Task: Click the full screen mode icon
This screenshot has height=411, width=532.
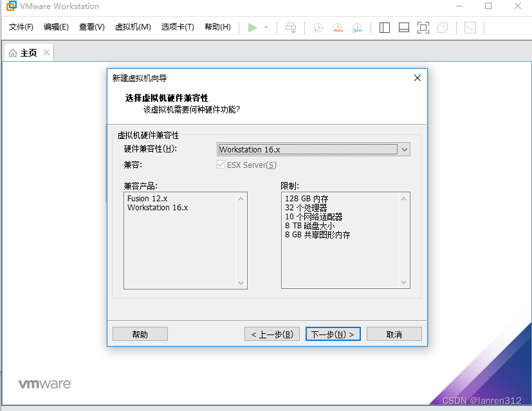Action: coord(423,28)
